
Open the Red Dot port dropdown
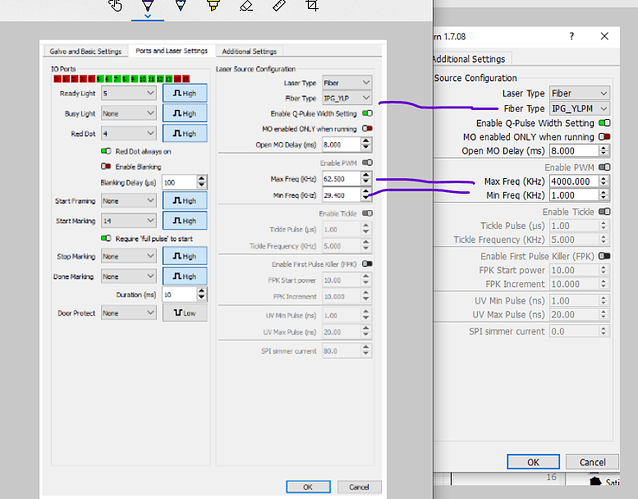coord(129,133)
